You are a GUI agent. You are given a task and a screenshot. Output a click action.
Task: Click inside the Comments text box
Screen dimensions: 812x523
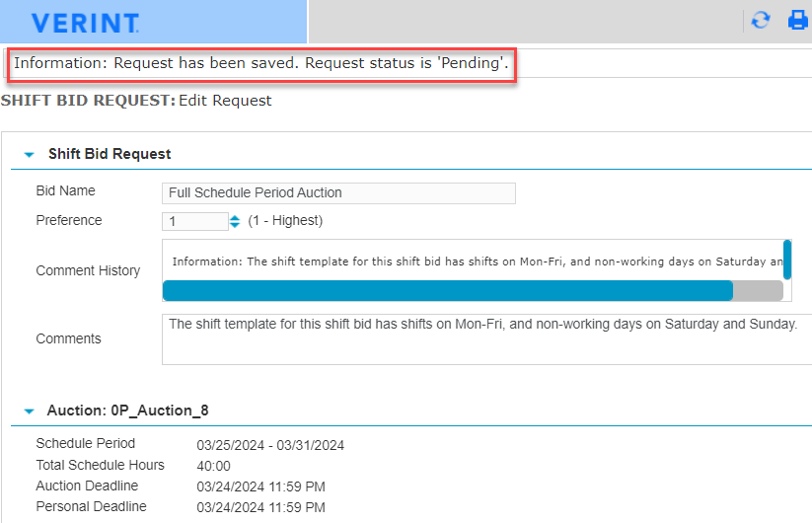(483, 339)
